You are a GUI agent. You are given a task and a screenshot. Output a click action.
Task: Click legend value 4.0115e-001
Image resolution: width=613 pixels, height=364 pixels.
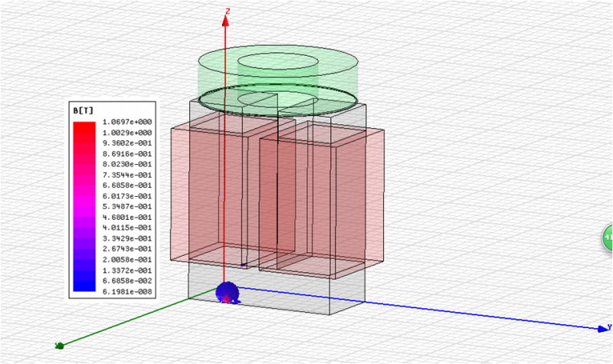127,228
